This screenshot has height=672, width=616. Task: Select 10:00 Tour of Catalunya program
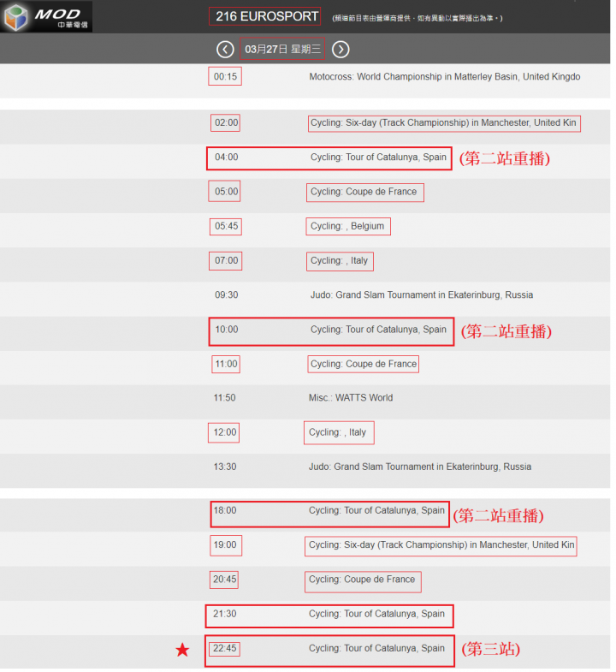click(305, 333)
